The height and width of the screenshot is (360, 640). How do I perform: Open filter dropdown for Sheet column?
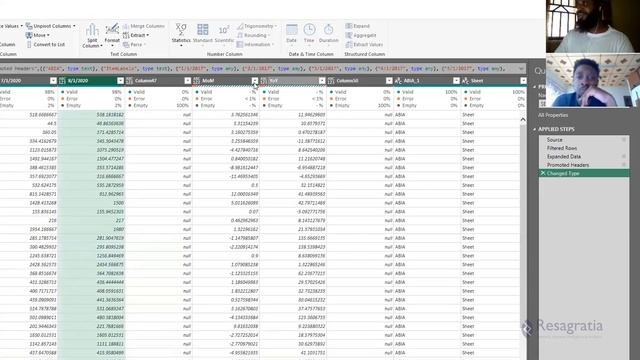[523, 81]
